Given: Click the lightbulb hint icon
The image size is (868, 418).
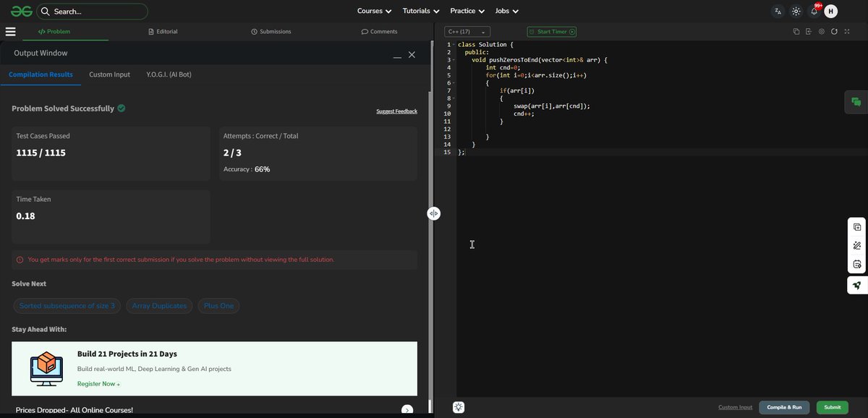Looking at the screenshot, I should tap(459, 407).
